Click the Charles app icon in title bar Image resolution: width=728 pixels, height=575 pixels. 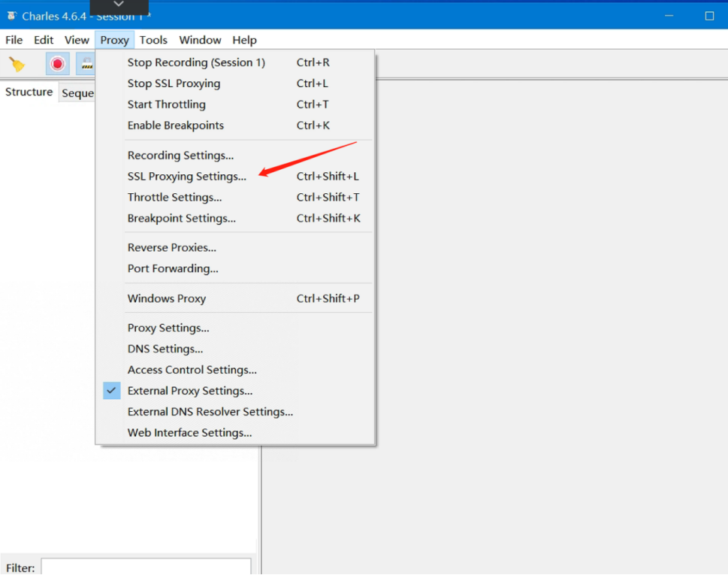[11, 16]
